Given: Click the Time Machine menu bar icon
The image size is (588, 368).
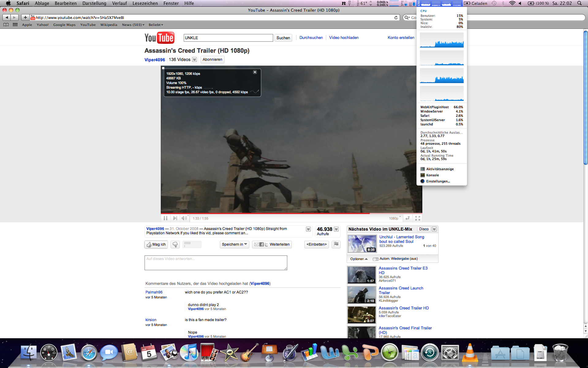Looking at the screenshot, I should pos(494,3).
